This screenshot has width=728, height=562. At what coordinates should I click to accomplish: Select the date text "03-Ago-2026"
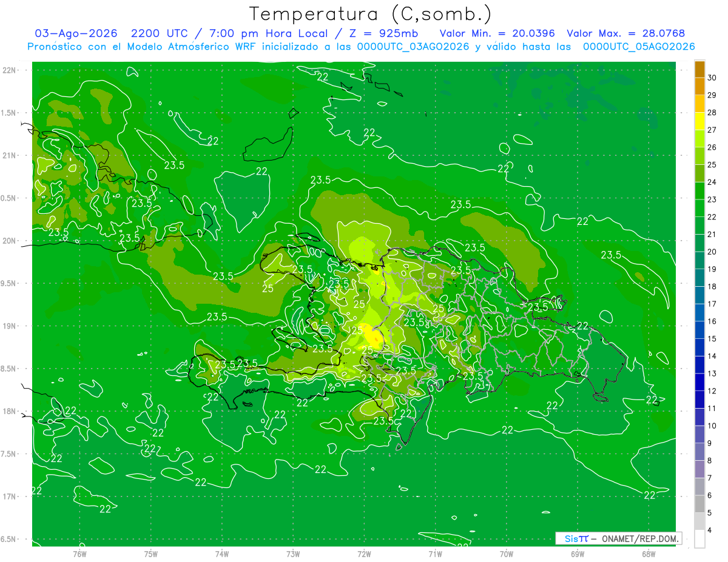point(75,33)
